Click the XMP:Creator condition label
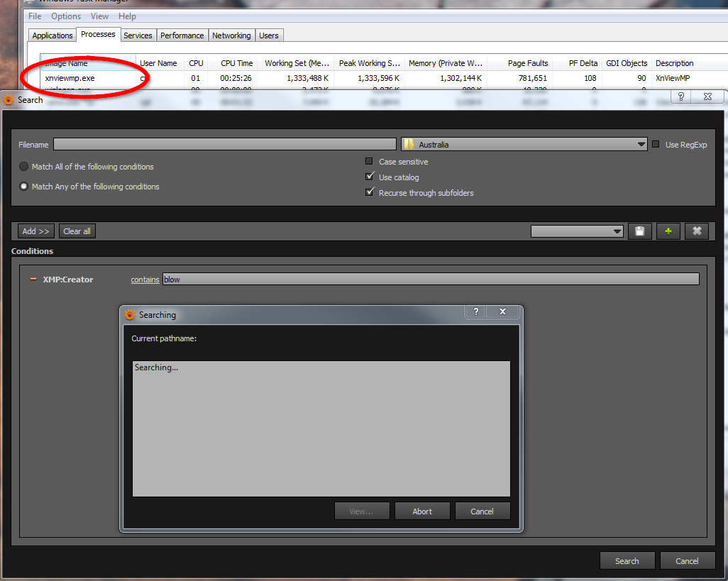This screenshot has width=728, height=581. tap(68, 280)
